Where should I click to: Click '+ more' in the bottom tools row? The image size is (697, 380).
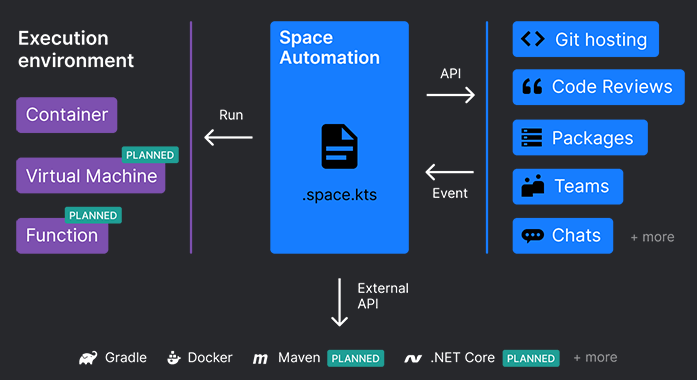pyautogui.click(x=595, y=357)
